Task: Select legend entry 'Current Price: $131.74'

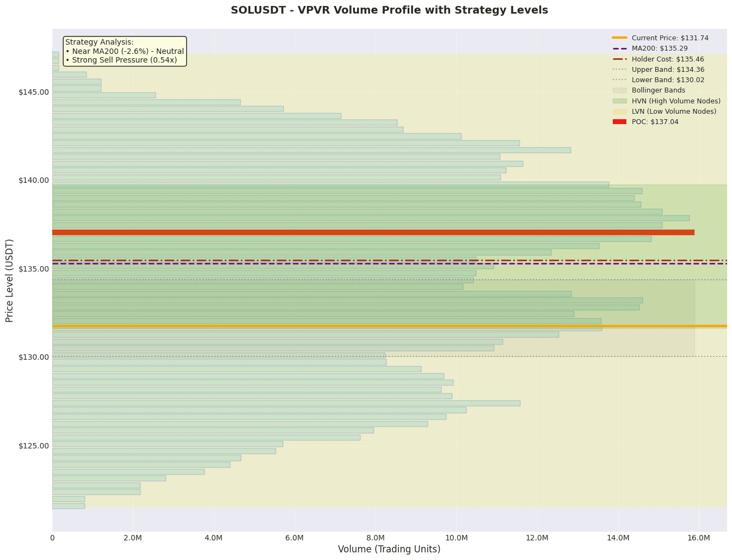Action: pyautogui.click(x=670, y=38)
